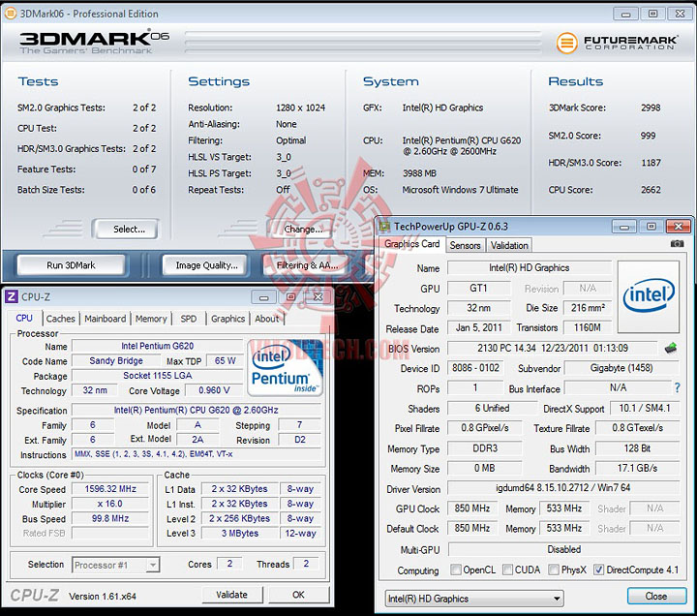697x616 pixels.
Task: Click the BIOS save chip icon in GPU-Z
Action: pos(671,348)
